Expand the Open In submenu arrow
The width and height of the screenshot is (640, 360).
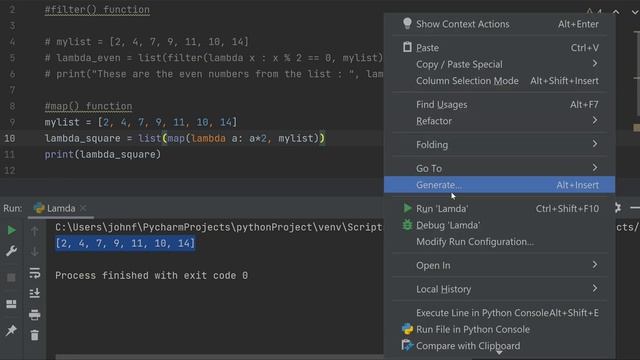pyautogui.click(x=595, y=264)
